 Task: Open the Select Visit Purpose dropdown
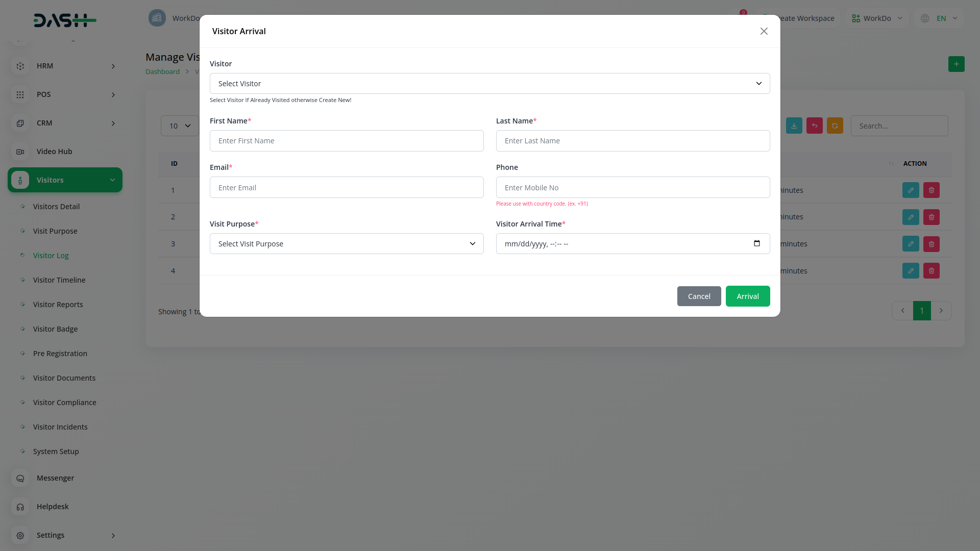pyautogui.click(x=346, y=244)
